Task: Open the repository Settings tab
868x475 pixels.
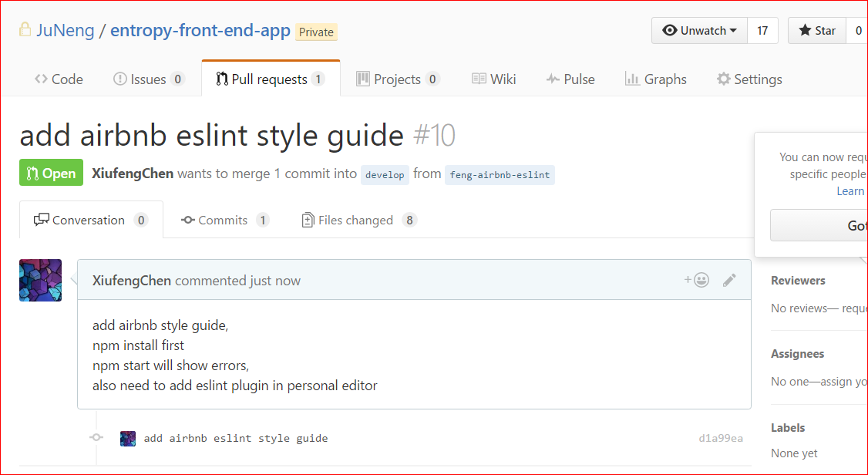Action: (x=749, y=79)
